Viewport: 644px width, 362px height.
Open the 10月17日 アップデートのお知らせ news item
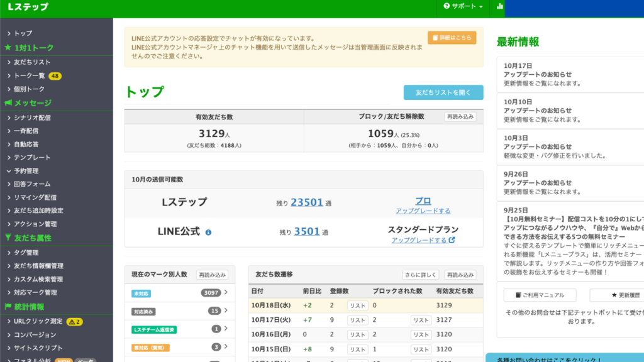click(x=570, y=74)
